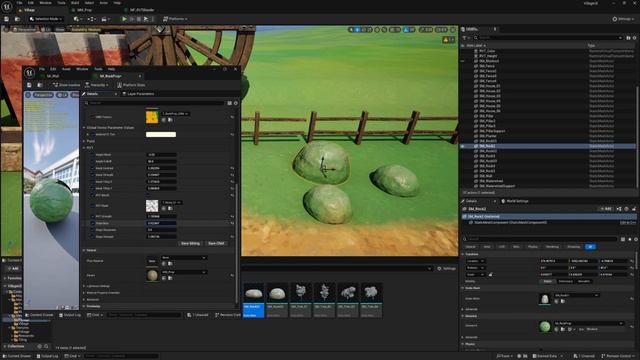This screenshot has width=640, height=360.
Task: Open the Build menu in main window
Action: tap(75, 3)
